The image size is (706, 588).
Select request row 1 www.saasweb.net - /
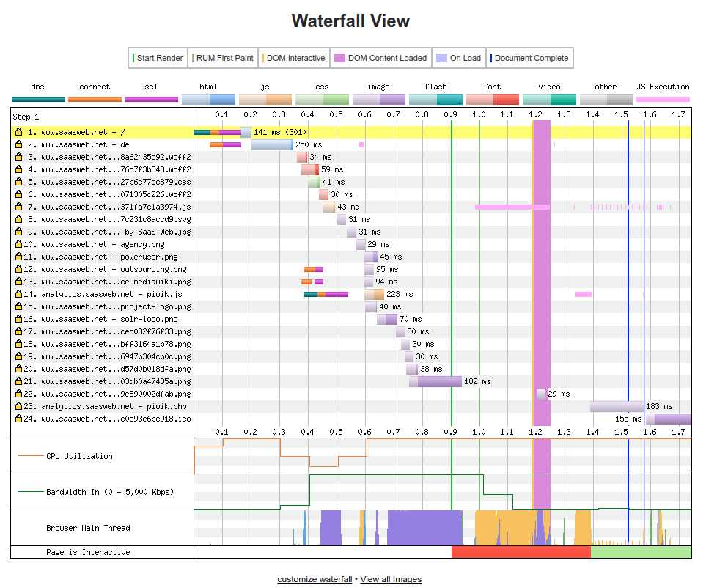(351, 132)
